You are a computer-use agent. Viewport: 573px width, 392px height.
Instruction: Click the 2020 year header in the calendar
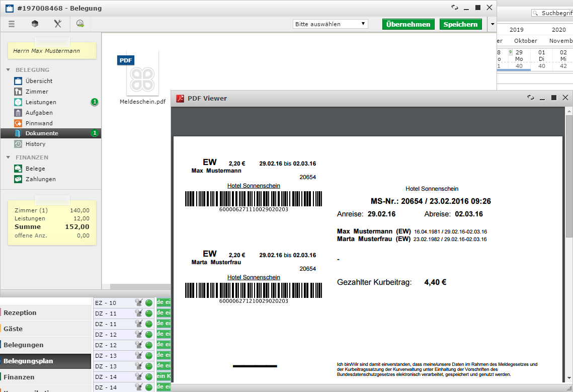(559, 30)
